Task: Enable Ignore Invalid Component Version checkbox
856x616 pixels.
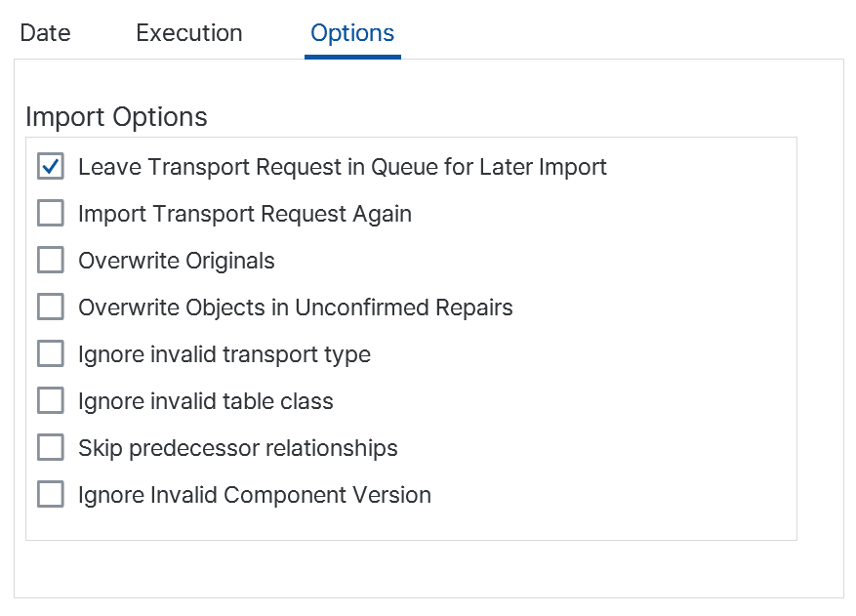Action: (51, 495)
